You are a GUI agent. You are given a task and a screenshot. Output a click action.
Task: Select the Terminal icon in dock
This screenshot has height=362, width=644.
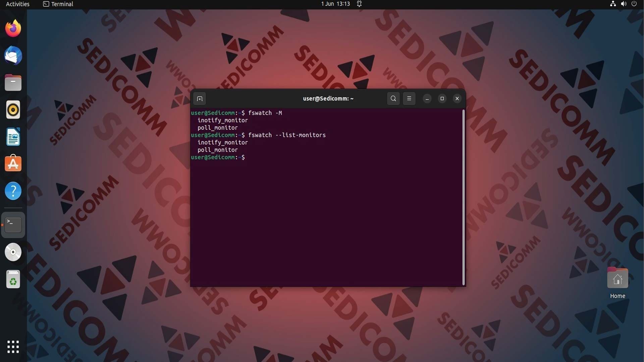[13, 225]
